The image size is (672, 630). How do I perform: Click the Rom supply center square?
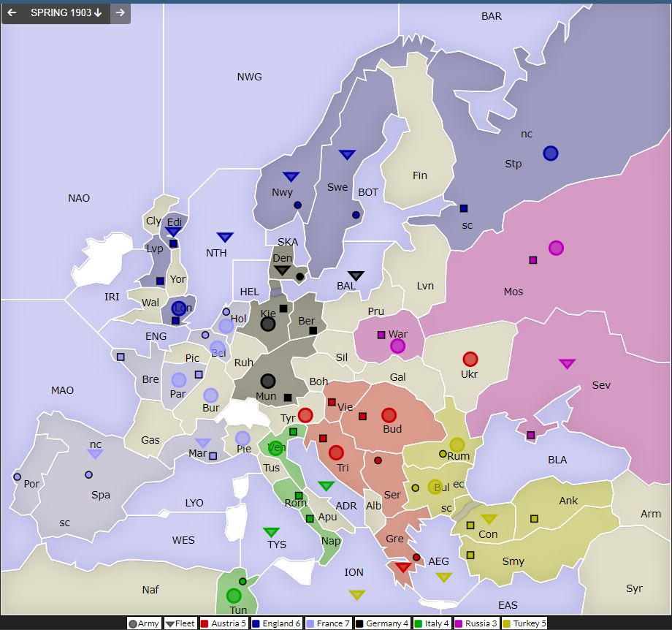coord(299,496)
